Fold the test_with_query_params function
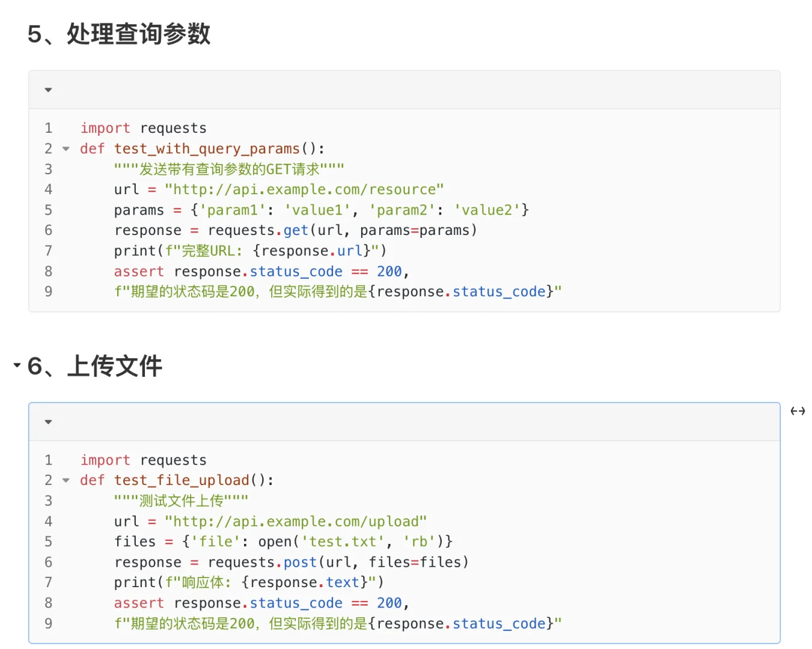Screen dimensions: 812x649 click(66, 148)
